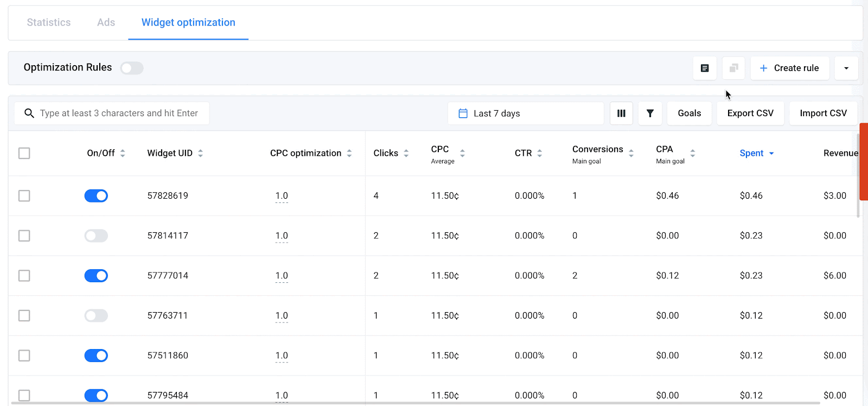868x406 pixels.
Task: Expand the dropdown arrow beside Create rule
Action: tap(846, 68)
